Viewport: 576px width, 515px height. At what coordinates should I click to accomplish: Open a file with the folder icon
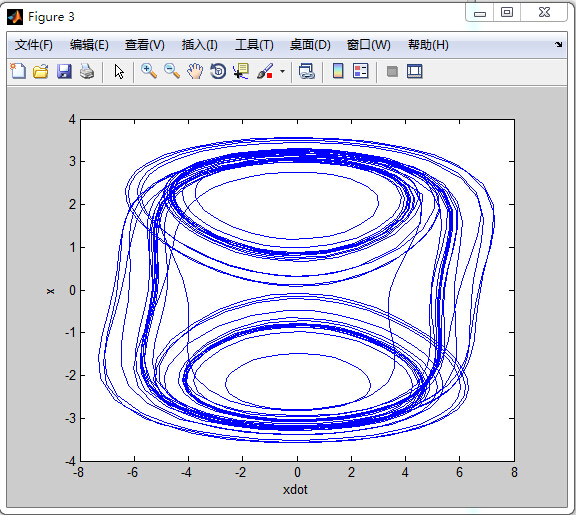click(x=41, y=71)
